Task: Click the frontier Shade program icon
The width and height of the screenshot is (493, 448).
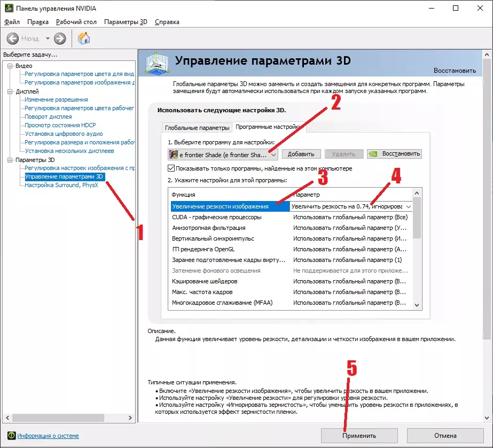Action: click(174, 155)
